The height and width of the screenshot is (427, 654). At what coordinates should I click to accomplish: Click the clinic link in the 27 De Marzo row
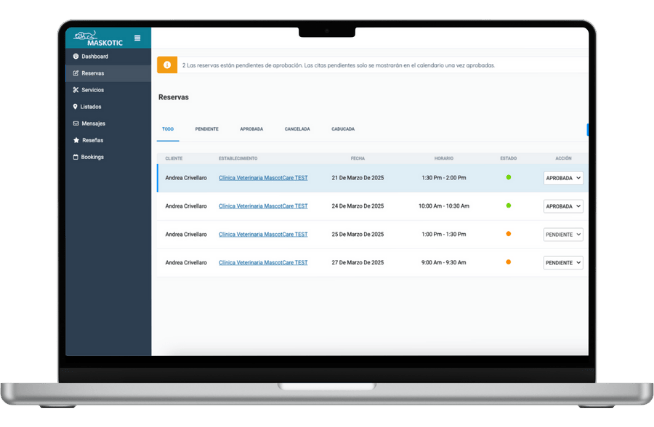(263, 263)
